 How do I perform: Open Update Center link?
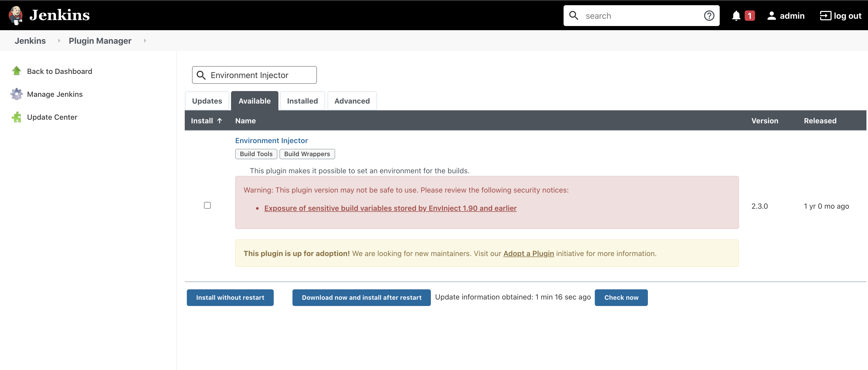(52, 117)
